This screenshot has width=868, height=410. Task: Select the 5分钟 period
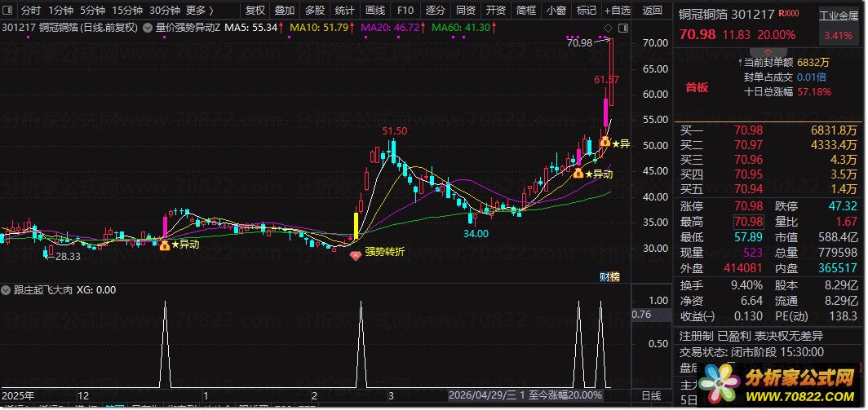92,10
